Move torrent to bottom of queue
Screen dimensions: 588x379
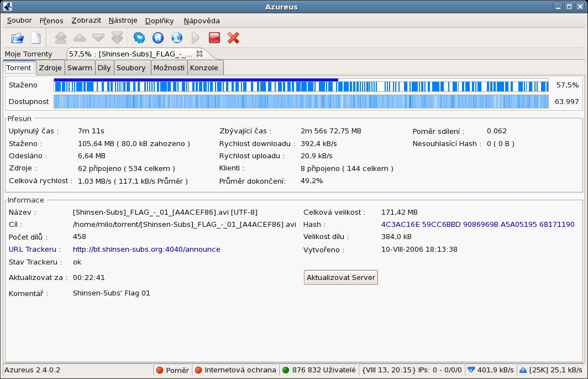click(x=117, y=38)
